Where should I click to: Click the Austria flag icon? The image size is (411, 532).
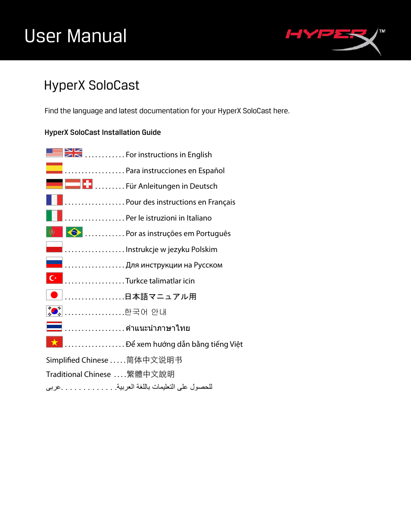coord(73,184)
